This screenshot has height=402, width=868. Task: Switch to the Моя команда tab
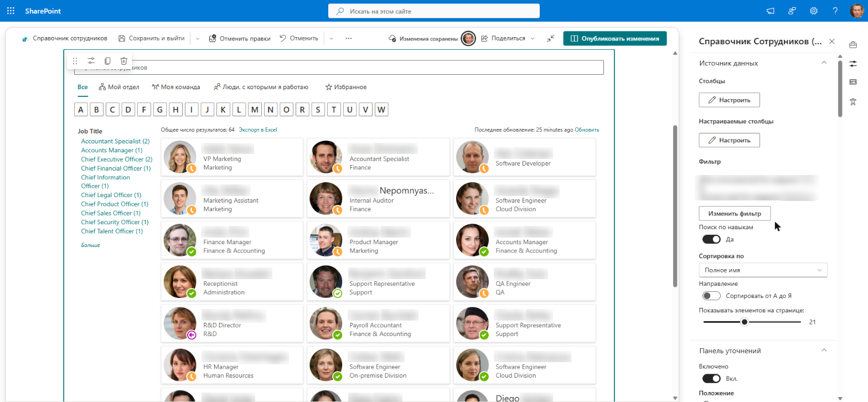pyautogui.click(x=176, y=87)
